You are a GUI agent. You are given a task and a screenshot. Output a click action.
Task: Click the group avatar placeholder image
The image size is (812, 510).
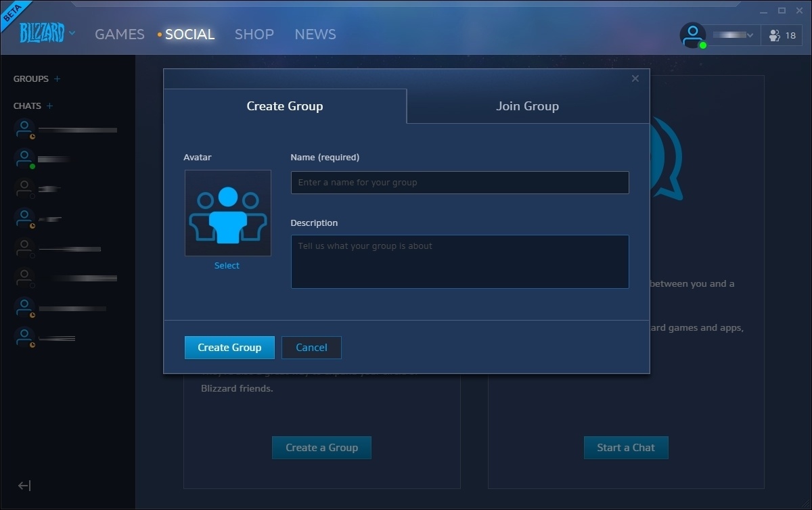[x=227, y=212]
